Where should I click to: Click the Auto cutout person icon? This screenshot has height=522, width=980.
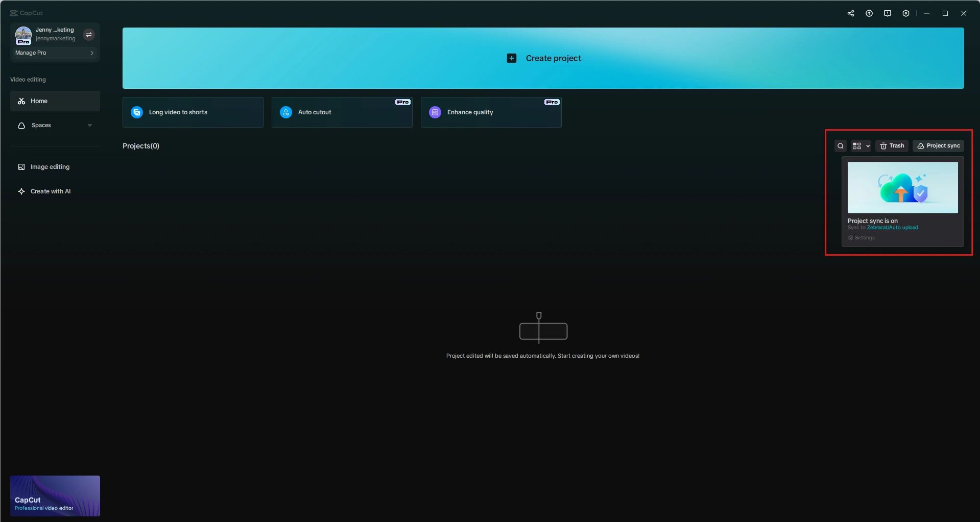pyautogui.click(x=286, y=112)
